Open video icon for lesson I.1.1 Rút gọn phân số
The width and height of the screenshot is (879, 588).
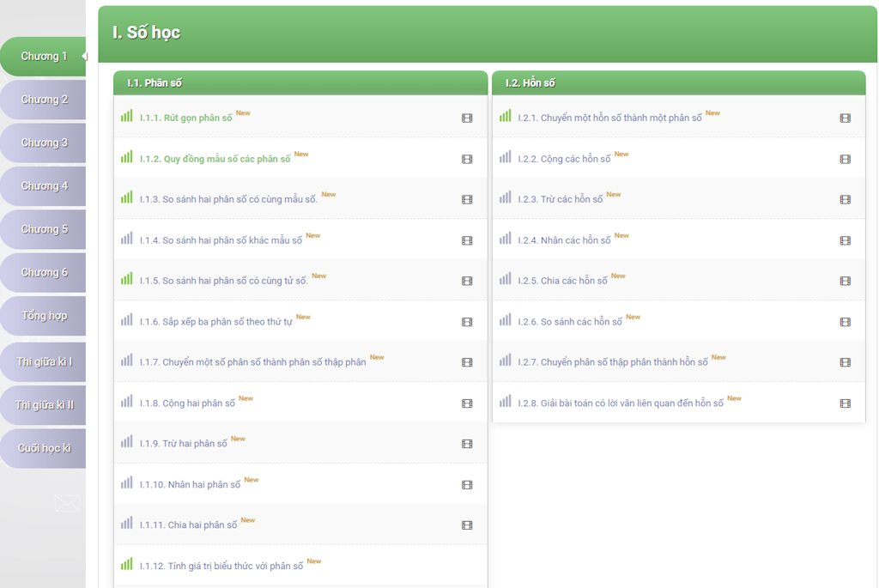[467, 118]
